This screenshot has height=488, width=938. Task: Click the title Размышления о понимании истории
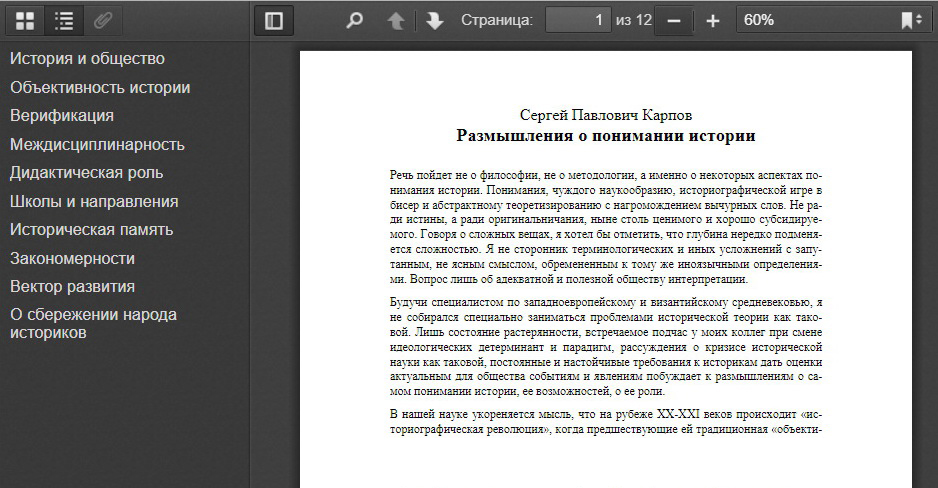coord(605,136)
